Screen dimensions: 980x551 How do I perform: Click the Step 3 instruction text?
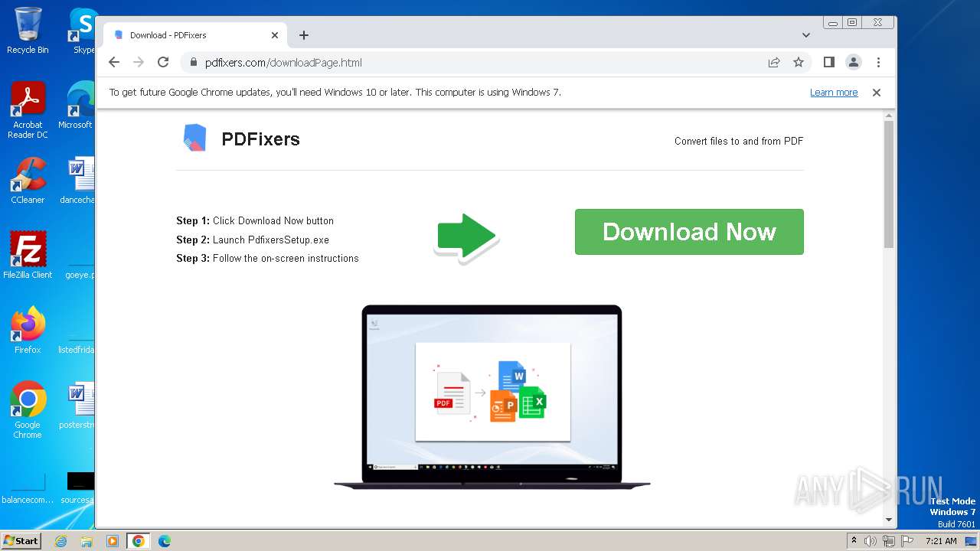coord(267,258)
